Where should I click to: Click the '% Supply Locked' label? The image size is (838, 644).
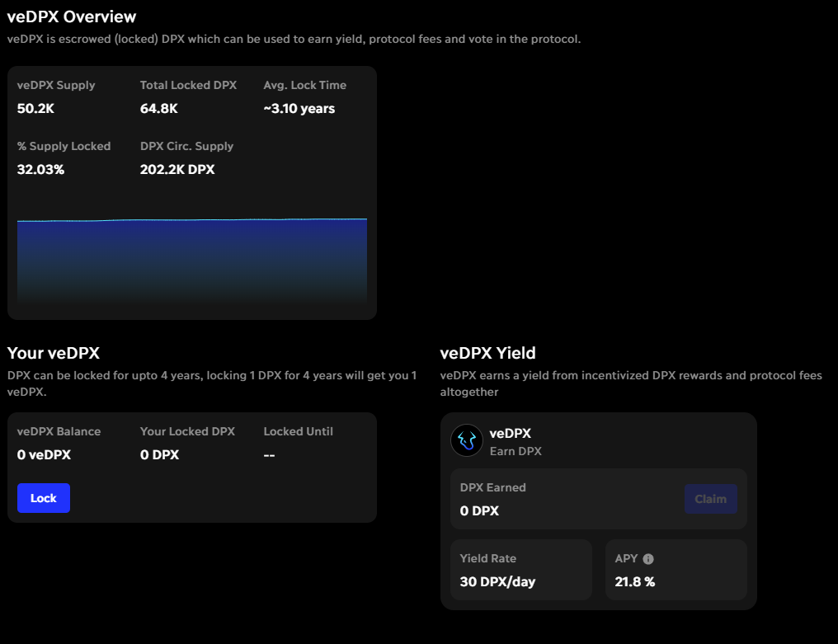coord(64,146)
